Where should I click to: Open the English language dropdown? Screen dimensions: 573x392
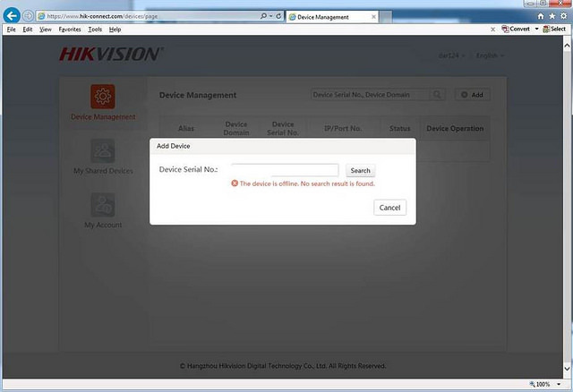tap(490, 55)
